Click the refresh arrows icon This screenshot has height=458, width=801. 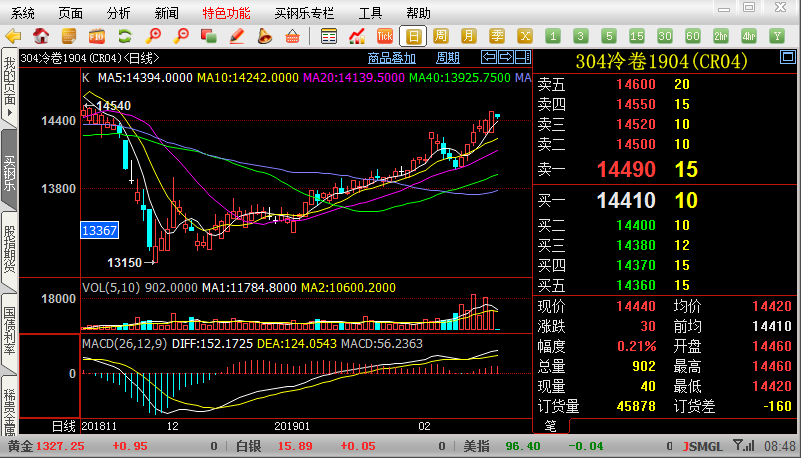click(125, 36)
